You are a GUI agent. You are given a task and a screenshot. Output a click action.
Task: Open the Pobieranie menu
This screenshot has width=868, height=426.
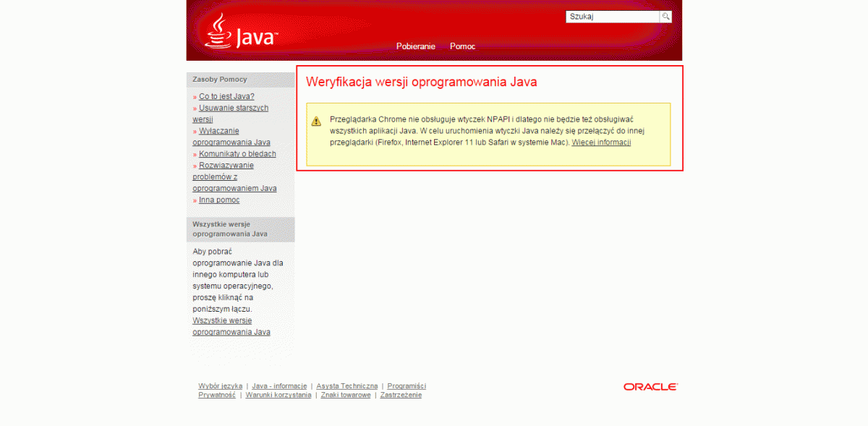coord(416,46)
